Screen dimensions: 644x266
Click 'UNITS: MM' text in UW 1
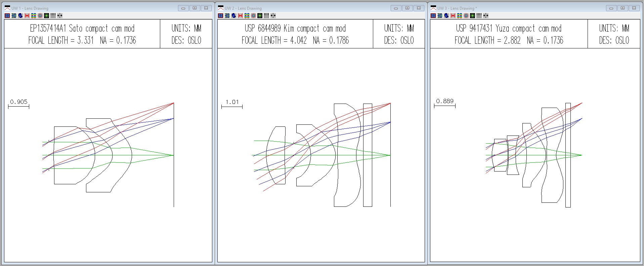click(x=186, y=28)
